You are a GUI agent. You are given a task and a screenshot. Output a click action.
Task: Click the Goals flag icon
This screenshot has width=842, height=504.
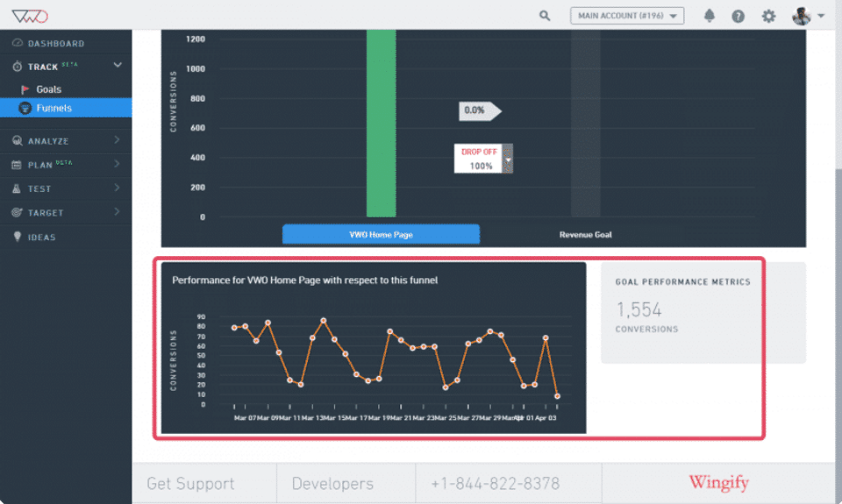pos(25,89)
